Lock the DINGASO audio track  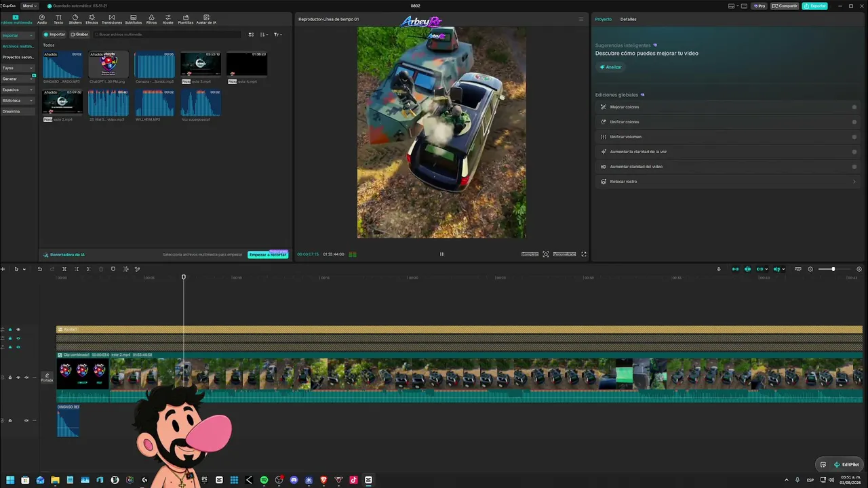pyautogui.click(x=10, y=420)
